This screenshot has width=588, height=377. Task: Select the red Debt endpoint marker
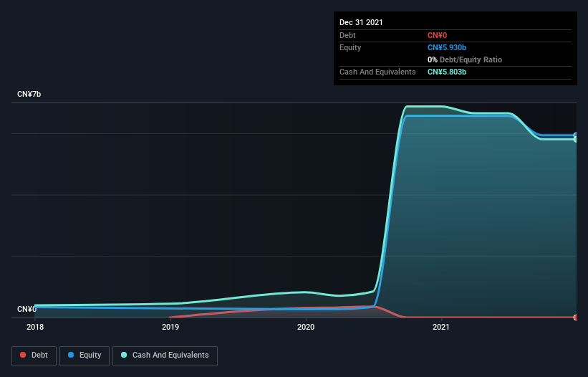tap(576, 318)
